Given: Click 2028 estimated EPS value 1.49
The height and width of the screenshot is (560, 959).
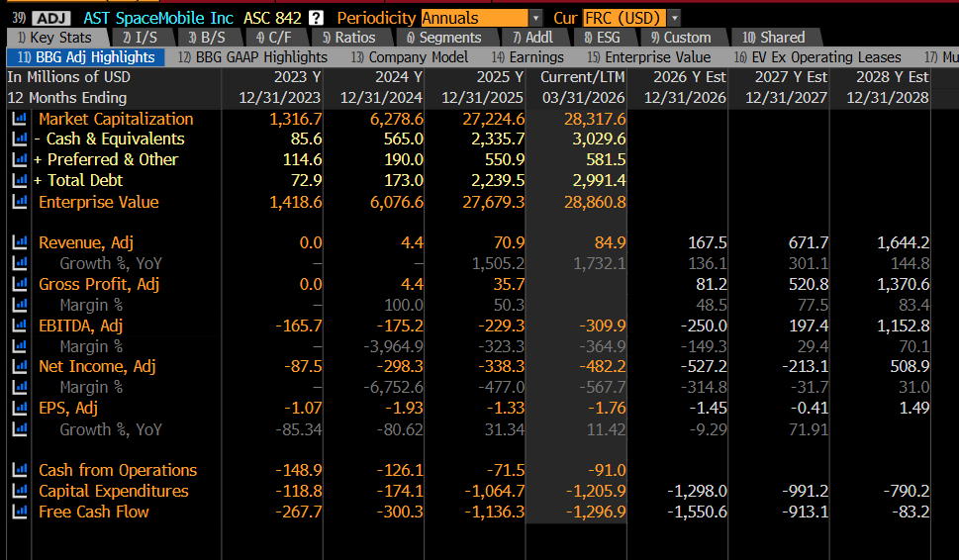Looking at the screenshot, I should click(x=914, y=408).
